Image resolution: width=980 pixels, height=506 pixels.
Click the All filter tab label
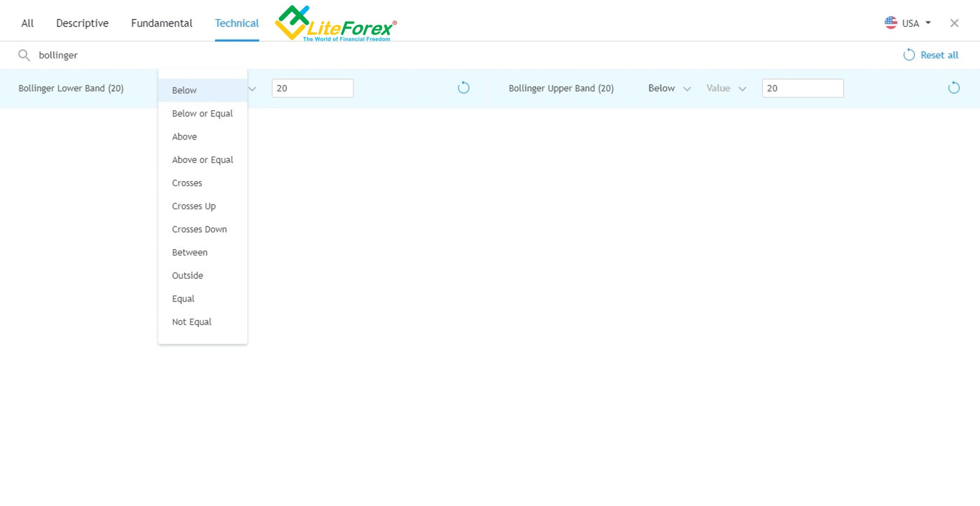coord(27,23)
